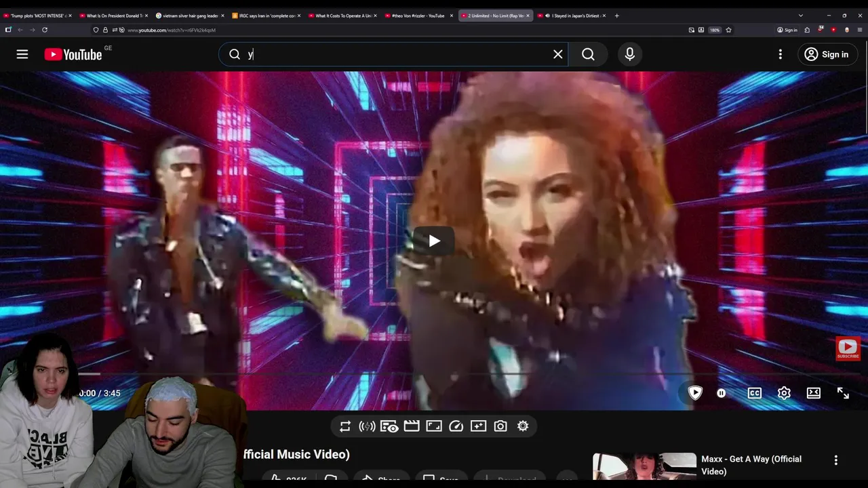The width and height of the screenshot is (868, 488).
Task: Click the card-with-eye extension icon
Action: click(x=389, y=426)
